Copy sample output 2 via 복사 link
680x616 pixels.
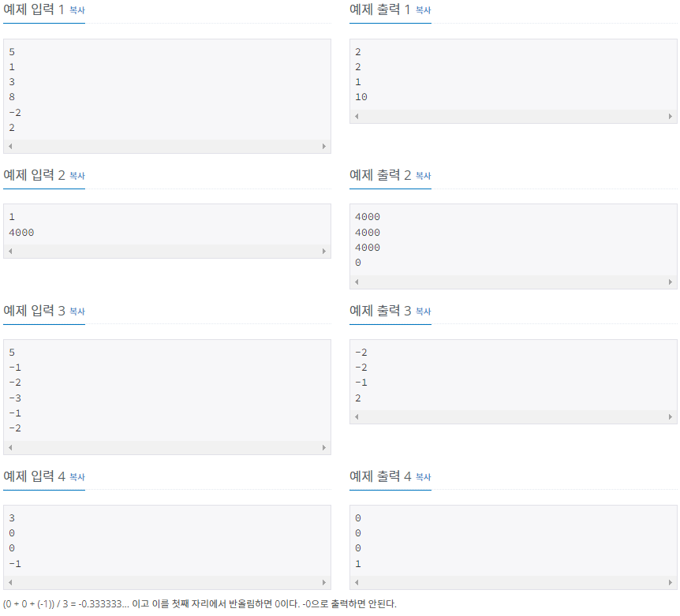424,176
